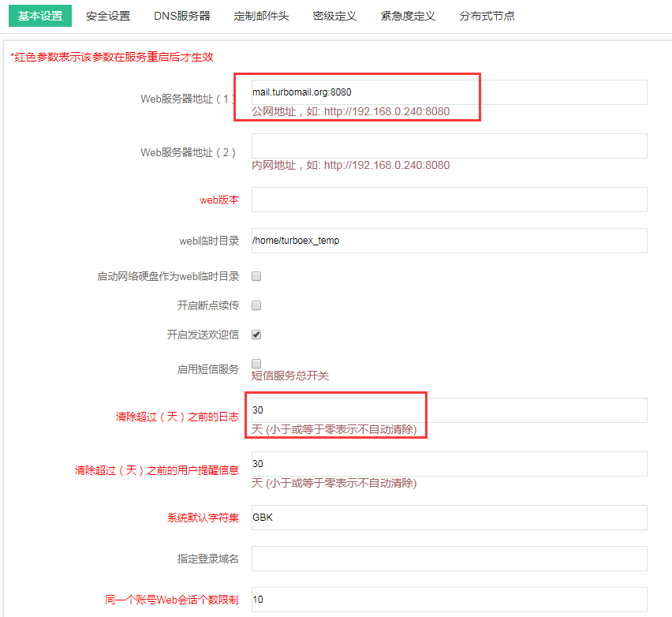Image resolution: width=672 pixels, height=617 pixels.
Task: Focus the Web服务器地址(2) input field
Action: 449,146
